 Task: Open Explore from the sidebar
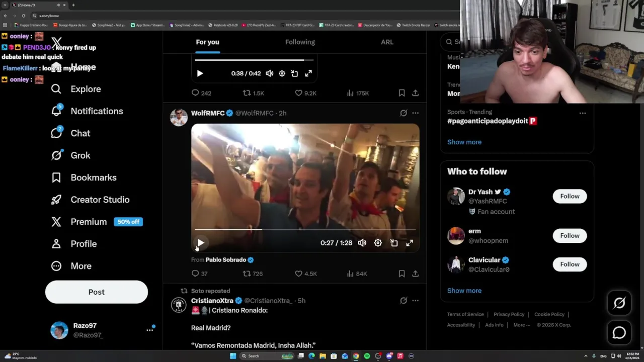(x=75, y=89)
